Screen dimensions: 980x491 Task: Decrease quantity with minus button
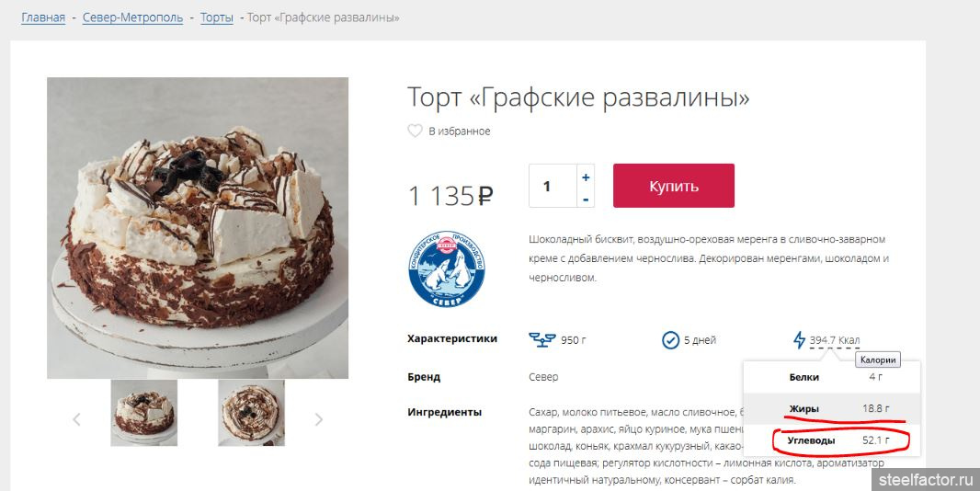click(586, 199)
